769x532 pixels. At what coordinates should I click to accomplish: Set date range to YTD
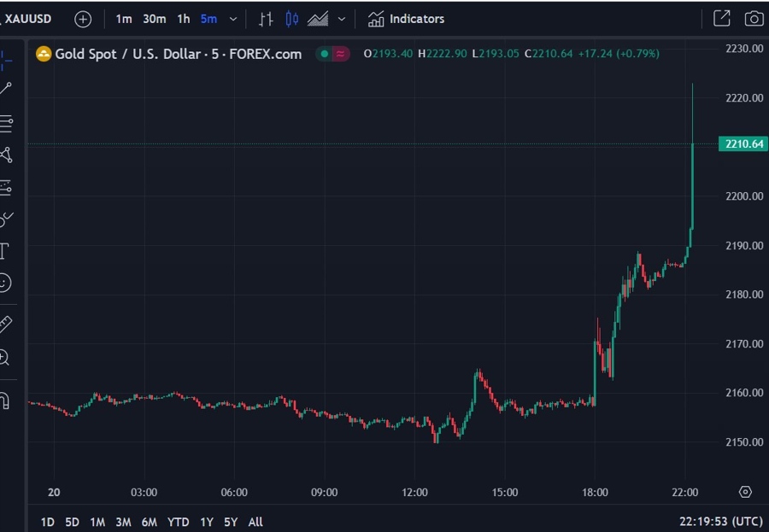(178, 523)
